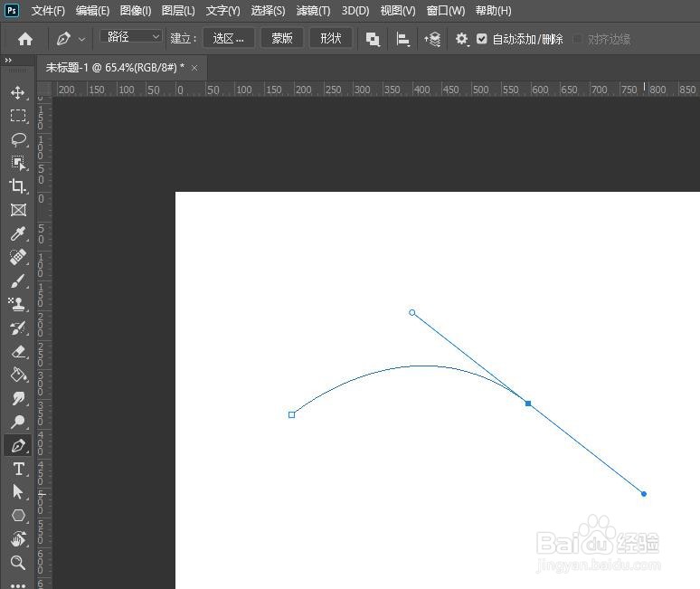Switch to the 未标题-1 document tab
This screenshot has width=700, height=589.
point(115,68)
